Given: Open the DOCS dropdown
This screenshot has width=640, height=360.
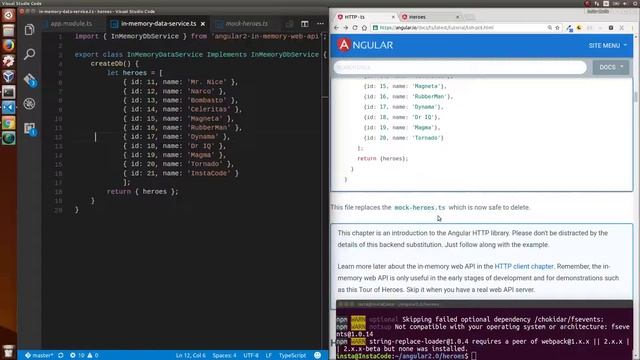Looking at the screenshot, I should [611, 67].
